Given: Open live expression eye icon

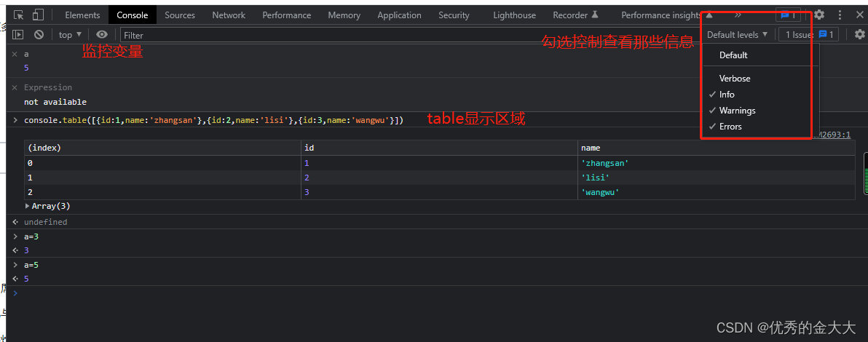Looking at the screenshot, I should (101, 34).
